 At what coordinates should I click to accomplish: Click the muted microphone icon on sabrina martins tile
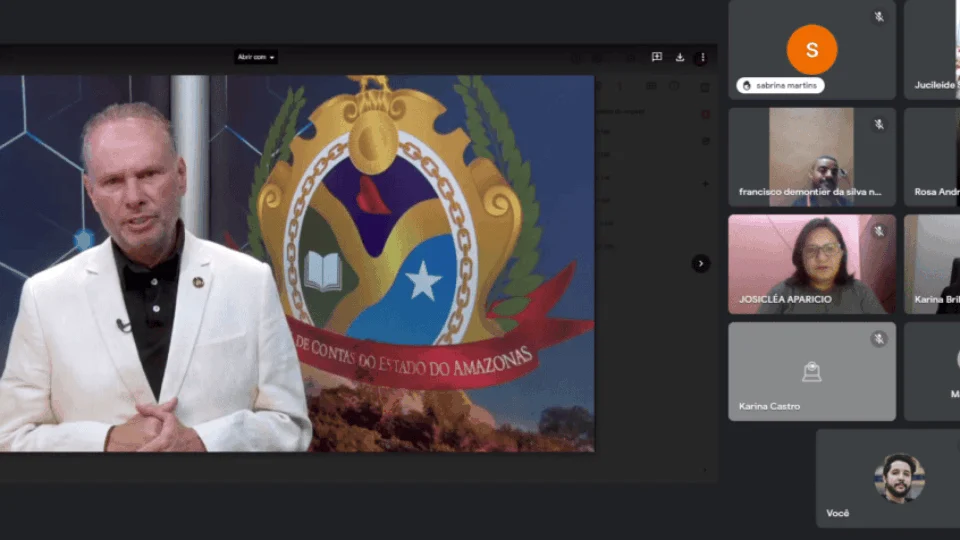tap(879, 17)
